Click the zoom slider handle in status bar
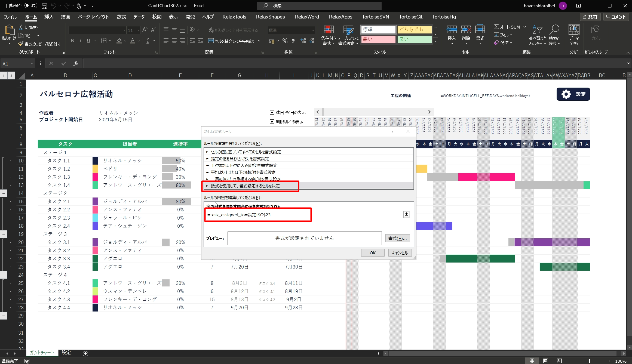Image resolution: width=632 pixels, height=364 pixels. point(589,361)
